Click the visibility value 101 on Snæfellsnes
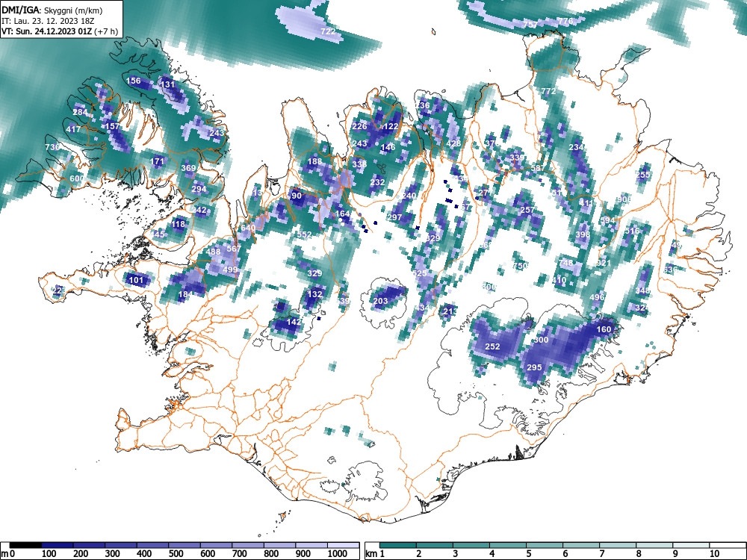The image size is (747, 560). [136, 279]
